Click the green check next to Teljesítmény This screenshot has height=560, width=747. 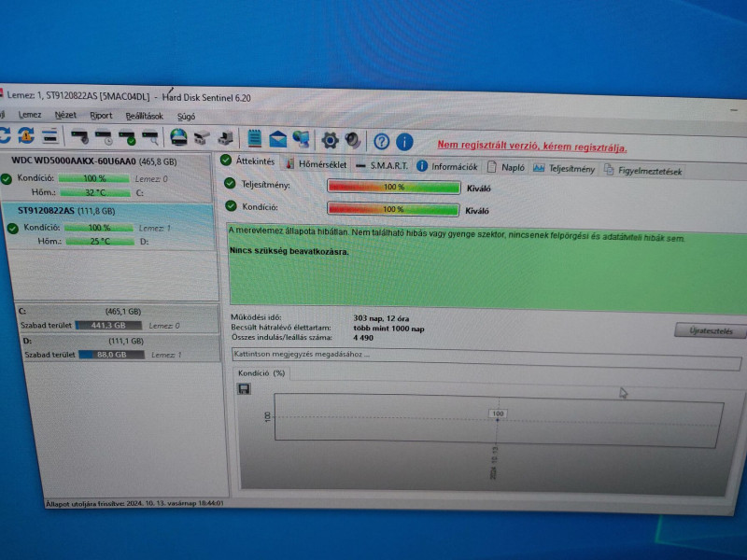click(230, 183)
